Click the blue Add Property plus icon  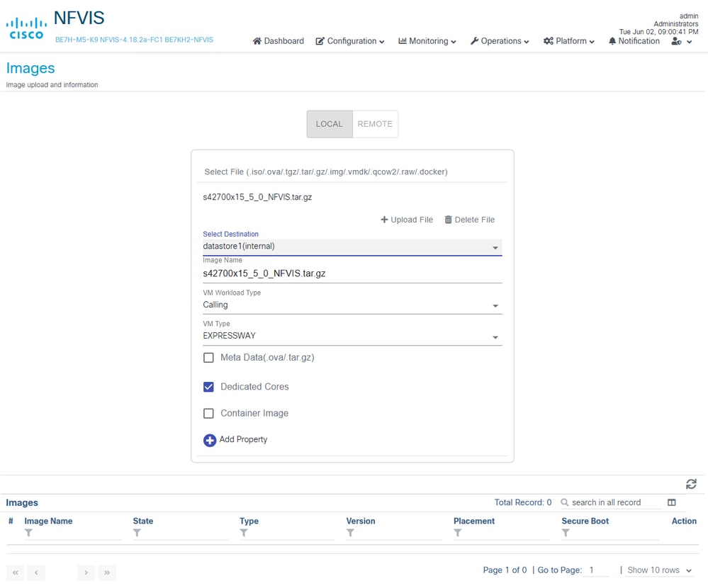pos(210,440)
